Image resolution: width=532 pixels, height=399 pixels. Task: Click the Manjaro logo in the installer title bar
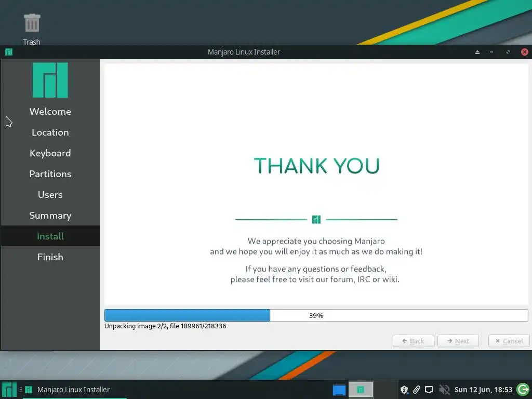[x=9, y=52]
